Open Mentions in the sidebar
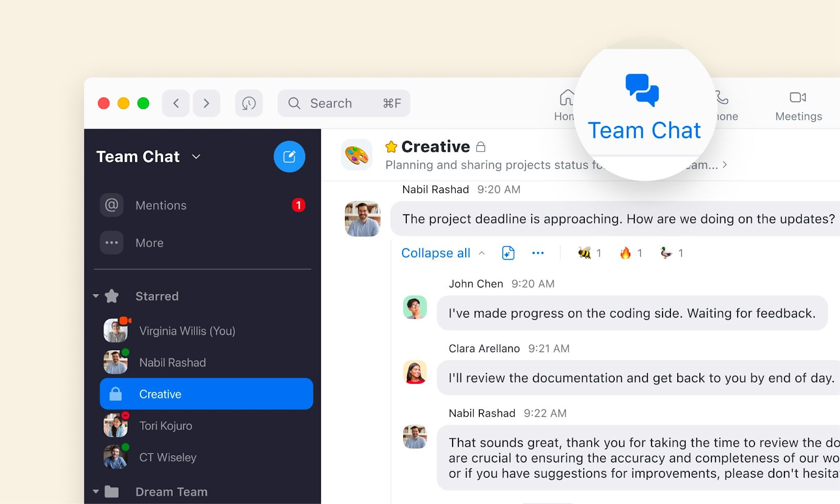The image size is (840, 504). (202, 205)
